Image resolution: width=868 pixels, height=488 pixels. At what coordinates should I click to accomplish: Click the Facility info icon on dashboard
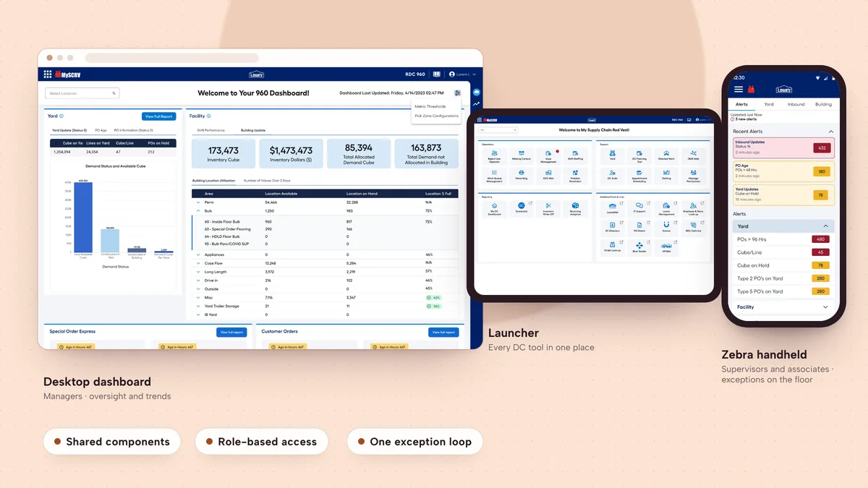pos(209,116)
